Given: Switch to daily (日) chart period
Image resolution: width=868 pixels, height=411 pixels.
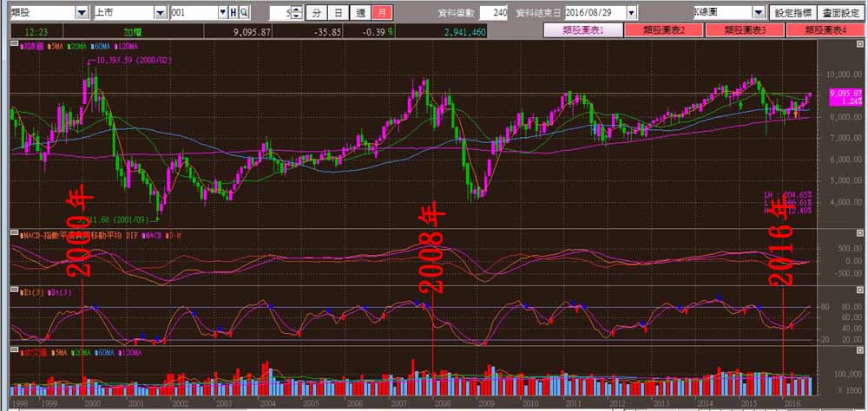Looking at the screenshot, I should [339, 13].
